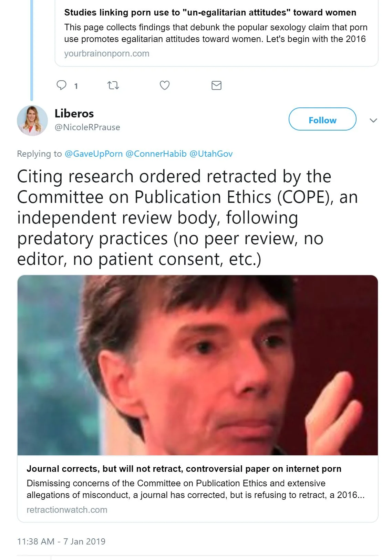Click the 11:38 AM tweet timestamp

(x=61, y=541)
